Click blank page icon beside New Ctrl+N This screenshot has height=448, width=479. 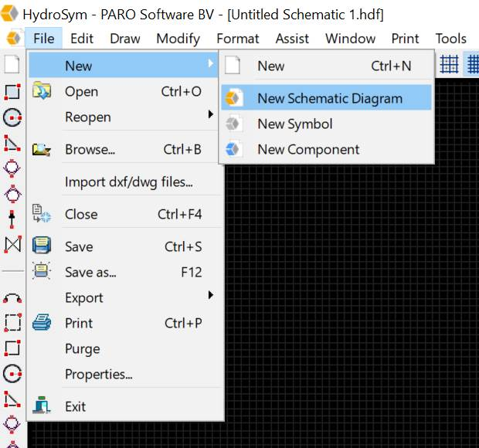coord(233,66)
